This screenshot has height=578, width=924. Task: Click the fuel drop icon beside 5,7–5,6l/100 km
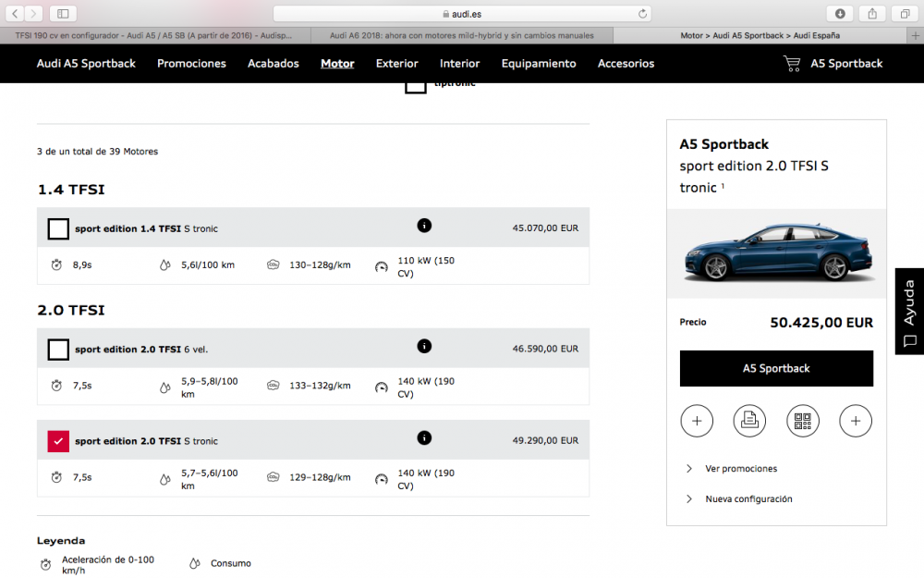pyautogui.click(x=165, y=479)
